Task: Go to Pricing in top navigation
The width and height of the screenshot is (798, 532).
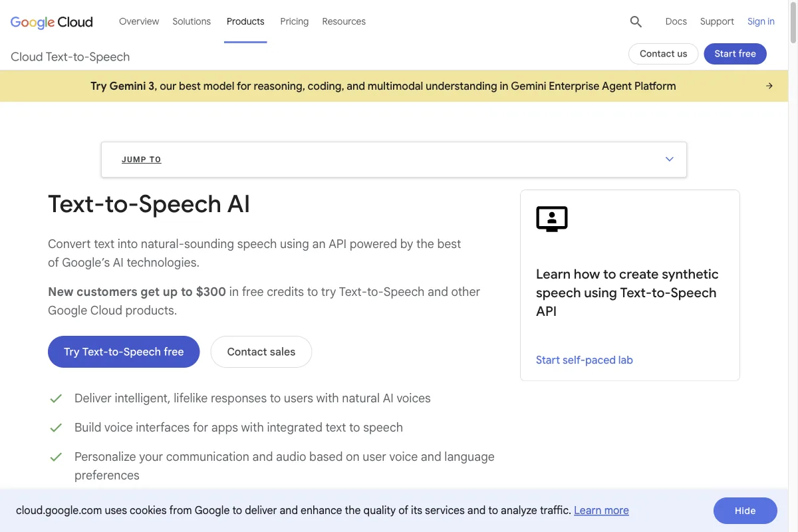Action: [295, 21]
